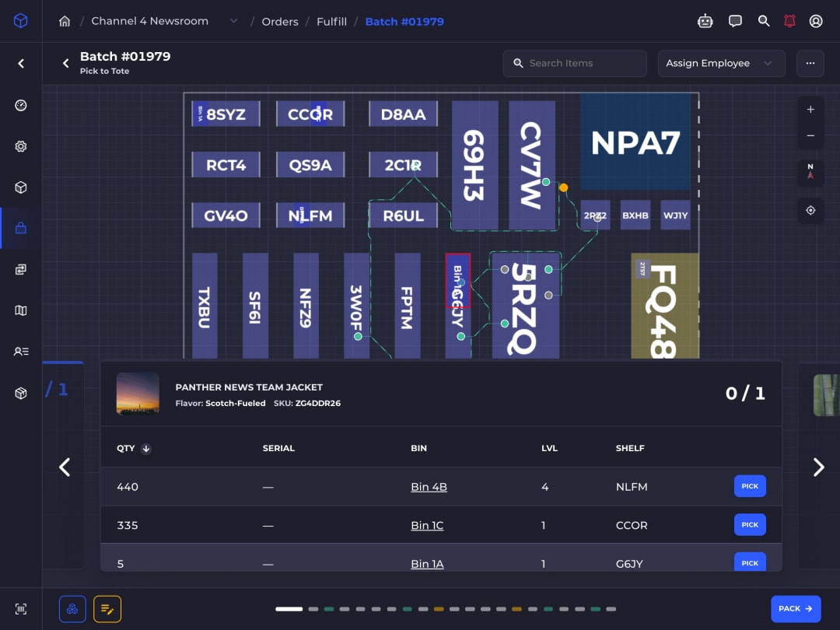The width and height of the screenshot is (840, 630).
Task: Recenter the map with target icon
Action: 810,211
